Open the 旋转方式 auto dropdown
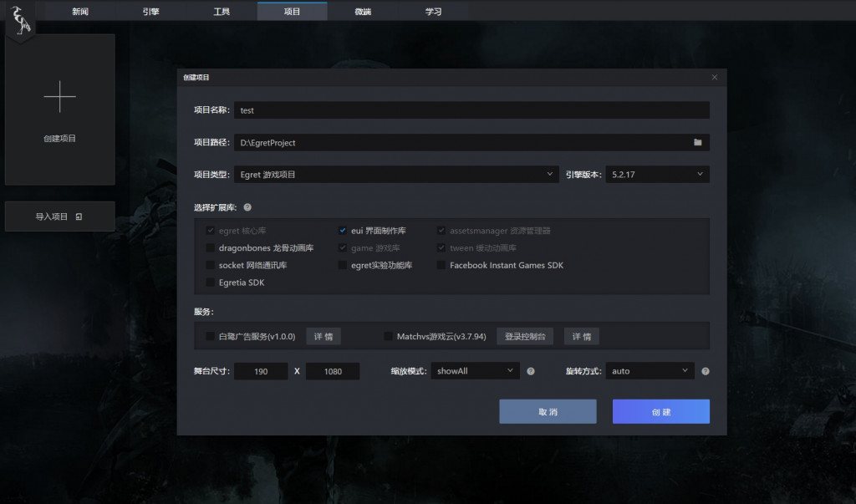Viewport: 856px width, 504px height. (x=650, y=371)
